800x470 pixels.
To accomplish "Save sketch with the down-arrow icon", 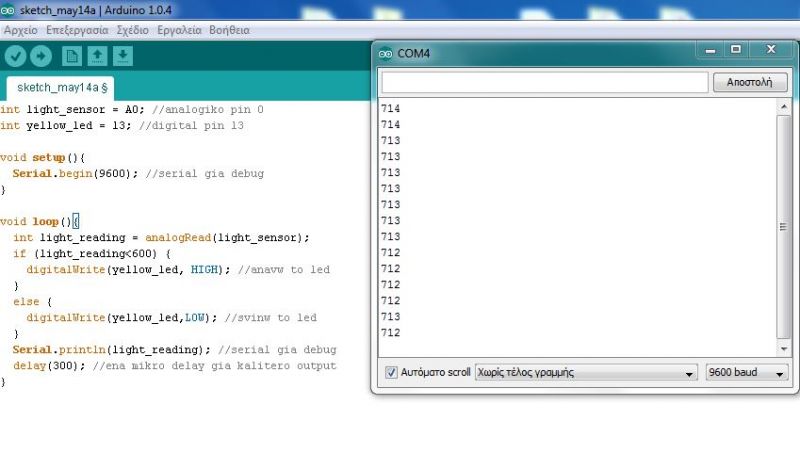I will (x=123, y=56).
